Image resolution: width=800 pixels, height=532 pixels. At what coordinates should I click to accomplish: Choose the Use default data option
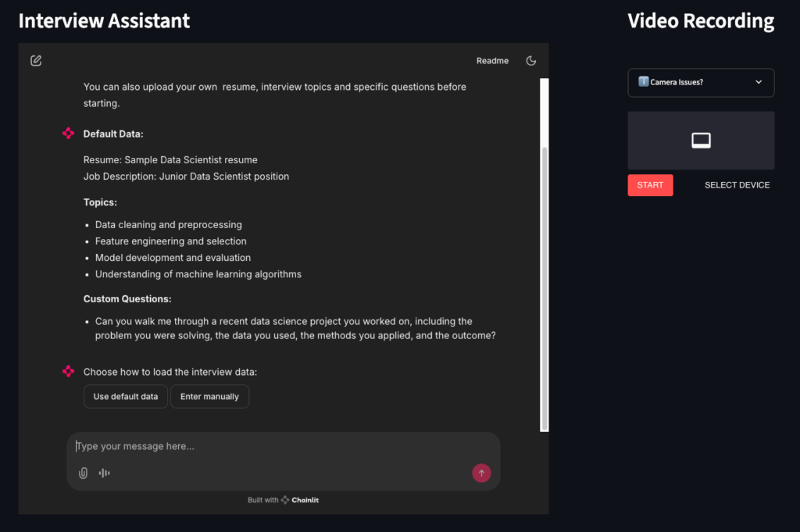click(125, 397)
